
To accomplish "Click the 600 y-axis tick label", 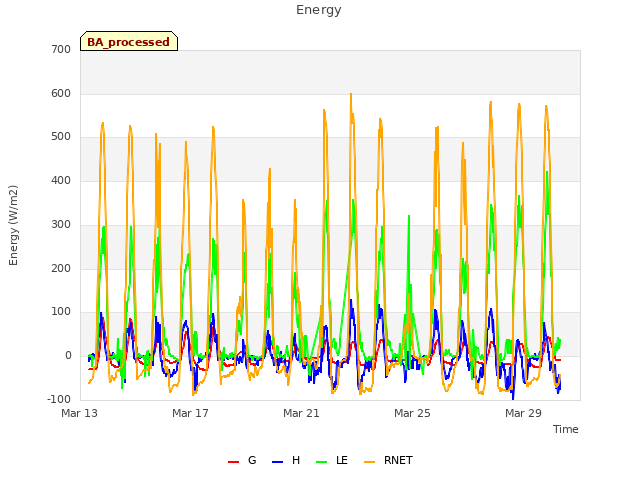I will (x=61, y=93).
